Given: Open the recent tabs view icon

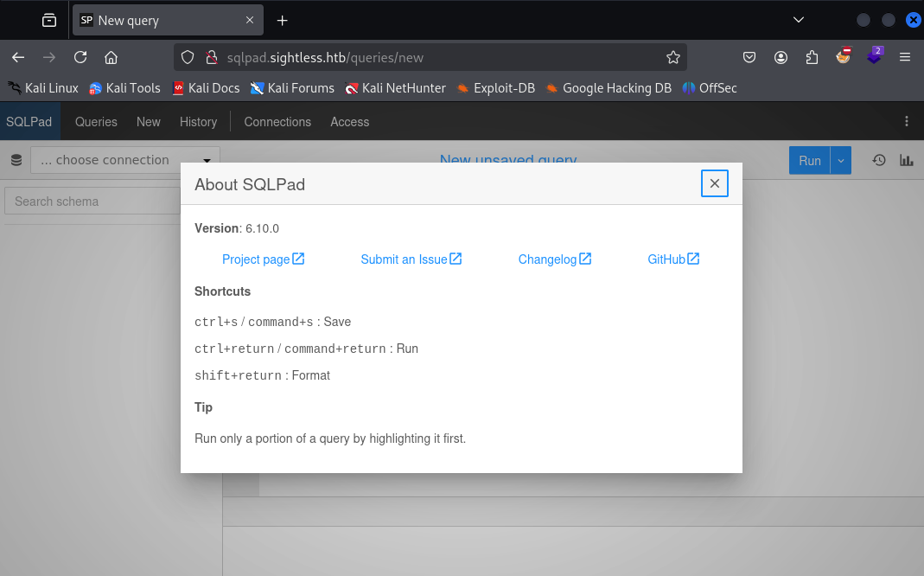Looking at the screenshot, I should pos(49,21).
